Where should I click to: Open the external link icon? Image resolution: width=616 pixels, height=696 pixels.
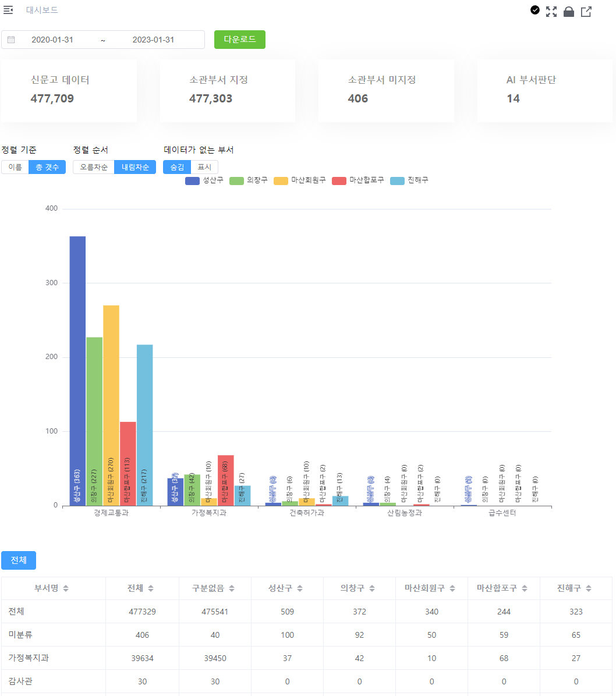point(586,11)
